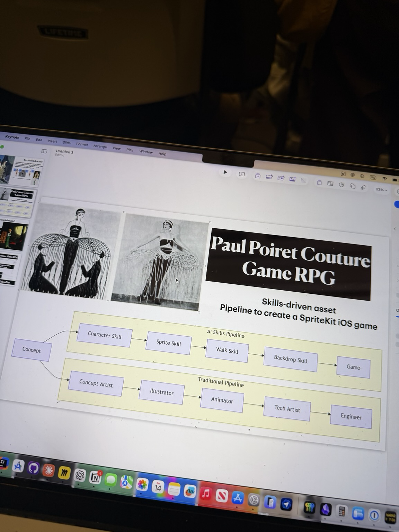Open the Format menu

pyautogui.click(x=82, y=144)
